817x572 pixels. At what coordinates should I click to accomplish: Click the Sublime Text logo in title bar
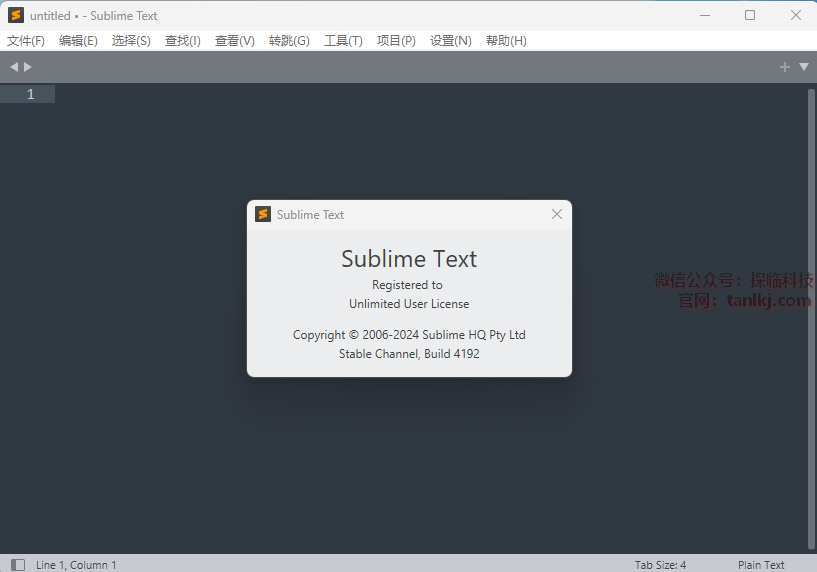coord(16,15)
